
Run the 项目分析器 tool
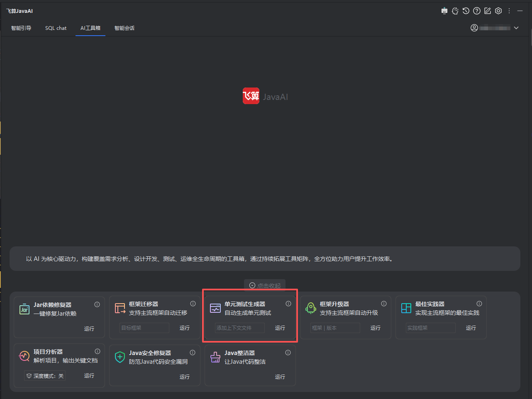click(x=89, y=375)
